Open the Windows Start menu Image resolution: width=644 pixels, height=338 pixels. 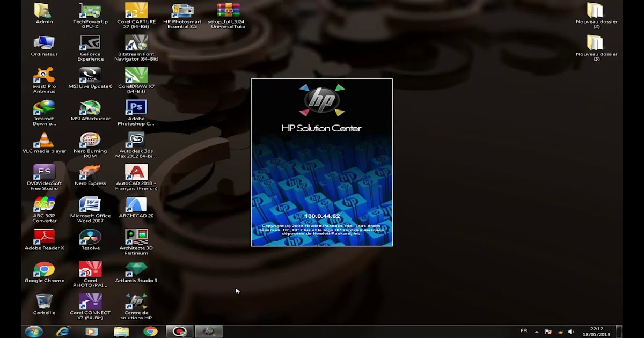click(34, 332)
